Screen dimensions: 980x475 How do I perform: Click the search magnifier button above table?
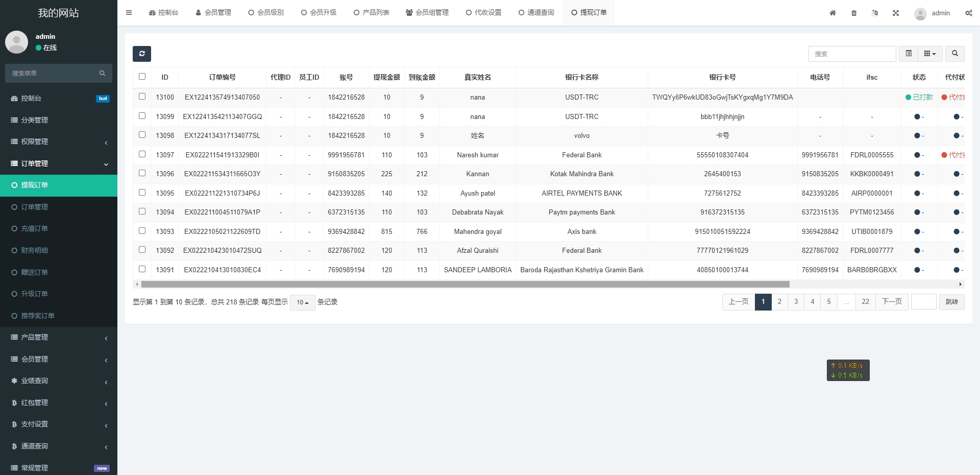(954, 54)
